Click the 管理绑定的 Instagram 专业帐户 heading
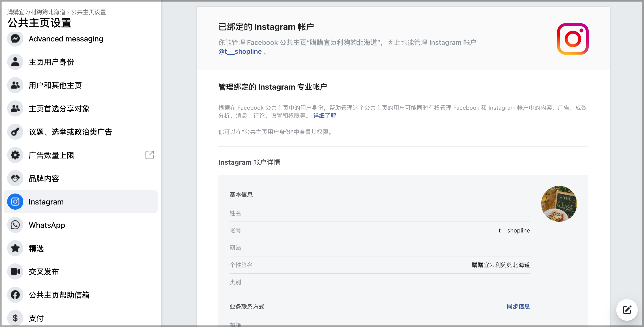 click(273, 87)
